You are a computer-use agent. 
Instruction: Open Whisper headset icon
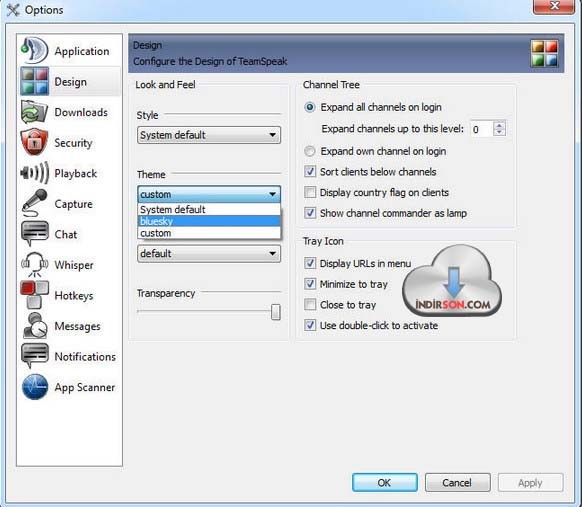coord(35,264)
